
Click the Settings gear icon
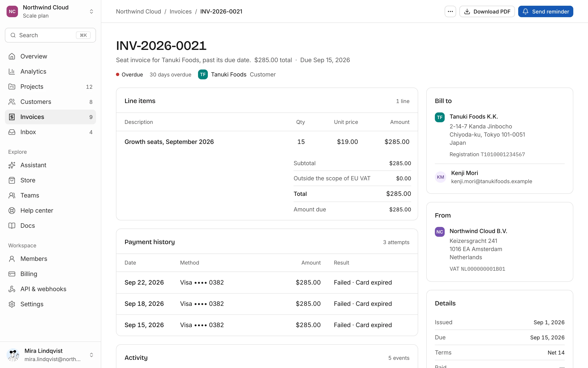(12, 304)
